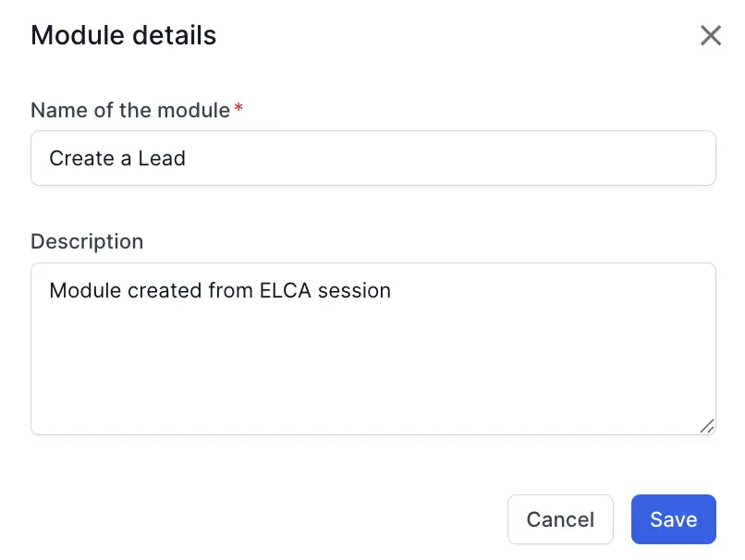Screen dimensions: 745x560
Task: Place cursor after 'ELCA session' text
Action: coord(389,290)
